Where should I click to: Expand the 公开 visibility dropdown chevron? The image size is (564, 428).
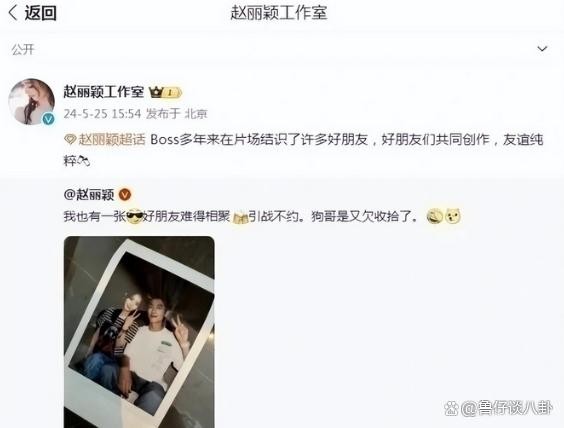click(x=542, y=49)
